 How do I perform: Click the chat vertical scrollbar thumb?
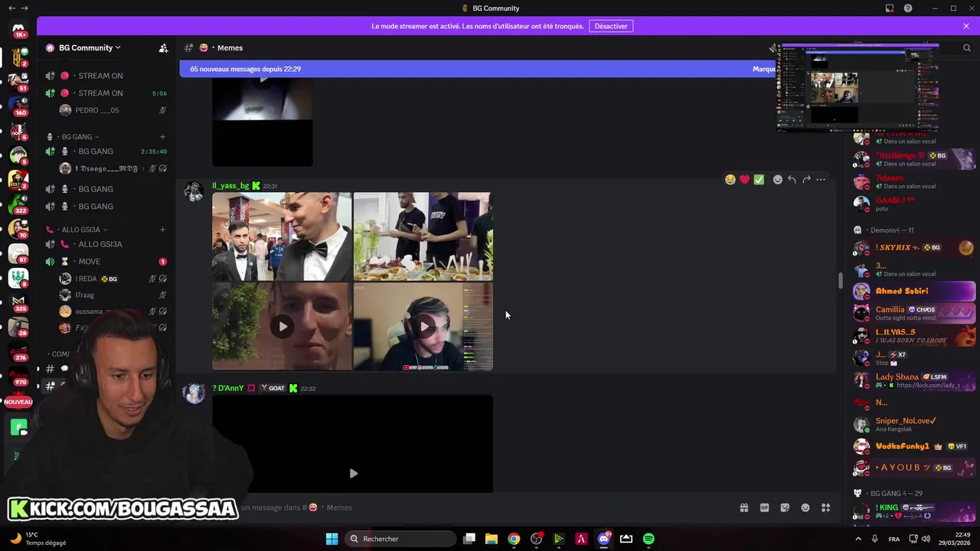840,280
